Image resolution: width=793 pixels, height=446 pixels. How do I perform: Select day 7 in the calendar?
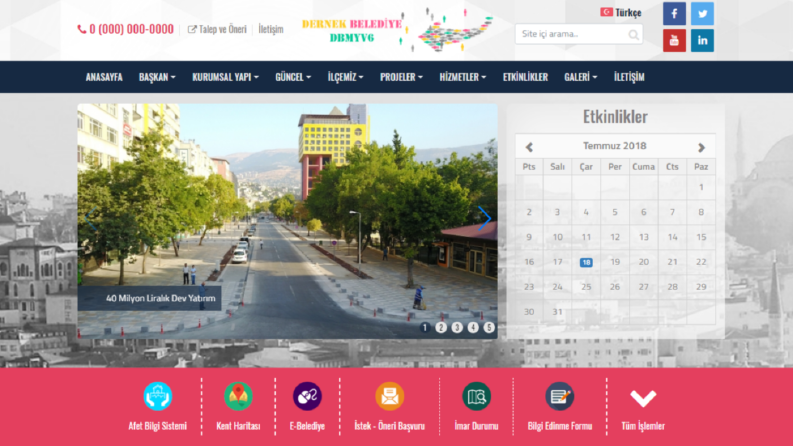[672, 212]
